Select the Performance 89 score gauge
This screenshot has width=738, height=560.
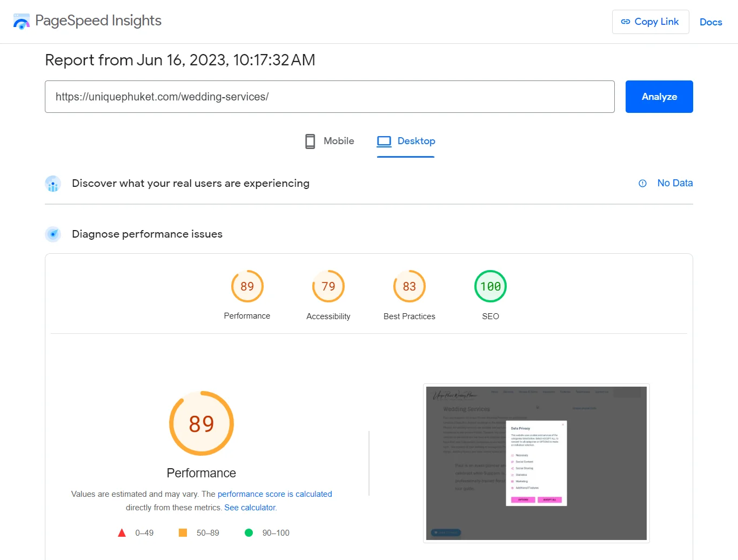247,286
